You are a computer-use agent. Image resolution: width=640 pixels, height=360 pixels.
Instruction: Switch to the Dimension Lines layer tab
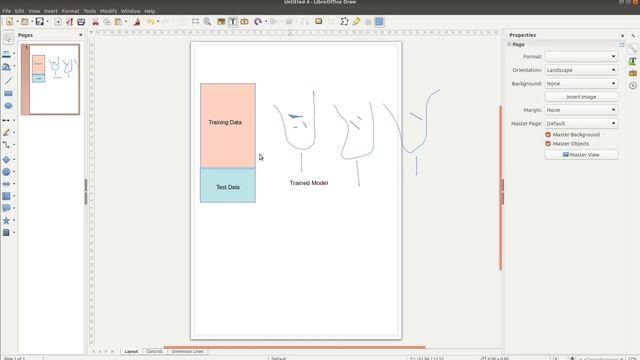coord(187,351)
